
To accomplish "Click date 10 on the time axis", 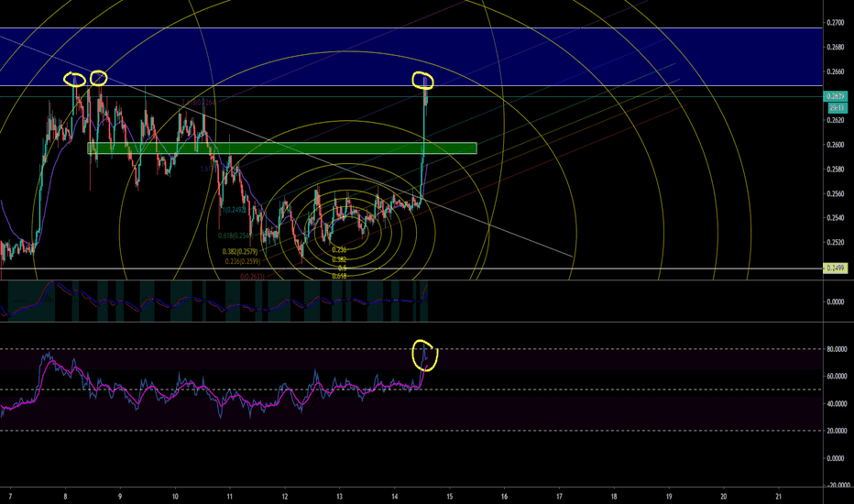I will [175, 497].
